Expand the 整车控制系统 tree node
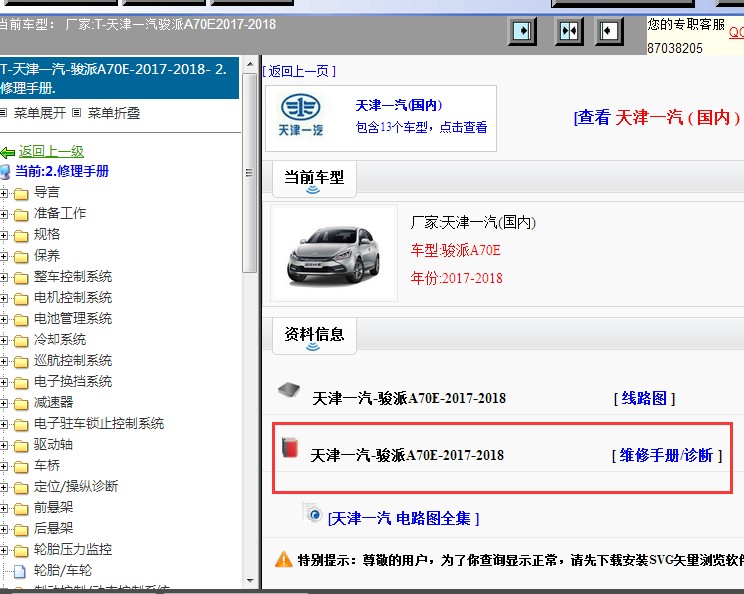 [x=4, y=278]
